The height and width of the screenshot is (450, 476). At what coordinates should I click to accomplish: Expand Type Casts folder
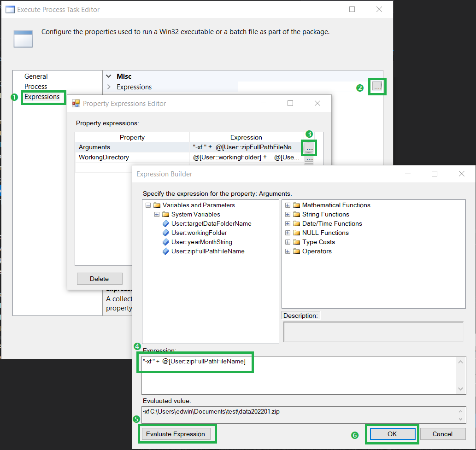point(288,242)
